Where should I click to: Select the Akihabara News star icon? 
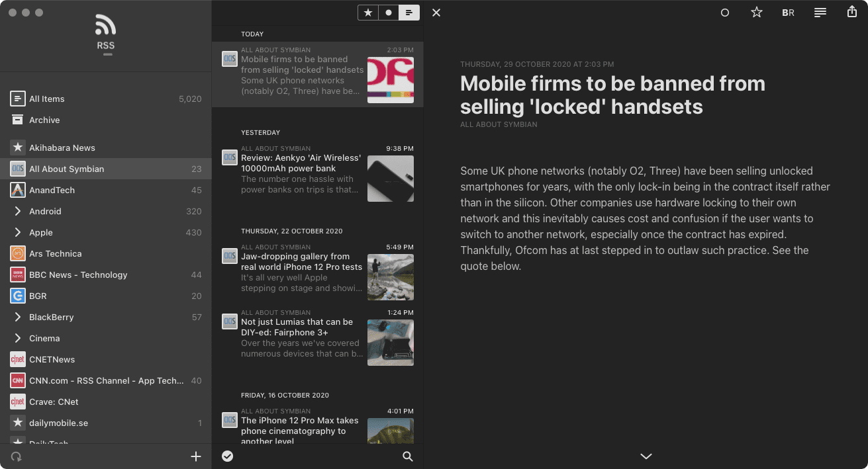click(x=18, y=148)
